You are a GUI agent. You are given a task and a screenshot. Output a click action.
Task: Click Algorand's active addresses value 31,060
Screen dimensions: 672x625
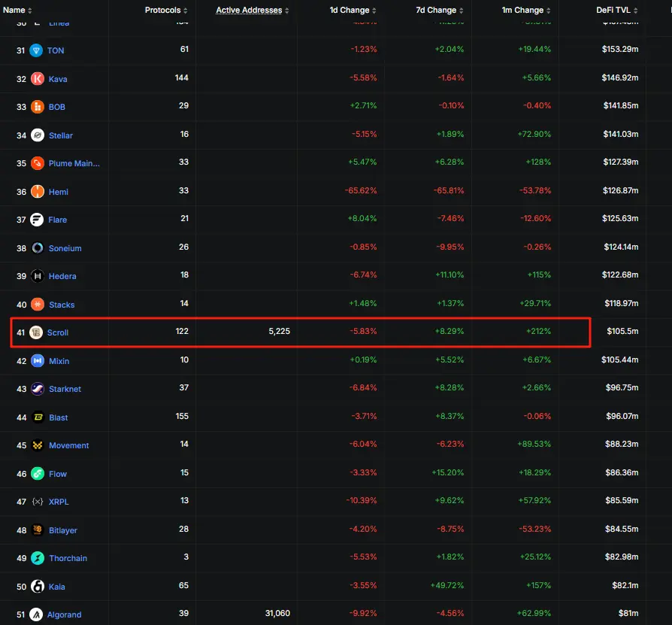(277, 614)
